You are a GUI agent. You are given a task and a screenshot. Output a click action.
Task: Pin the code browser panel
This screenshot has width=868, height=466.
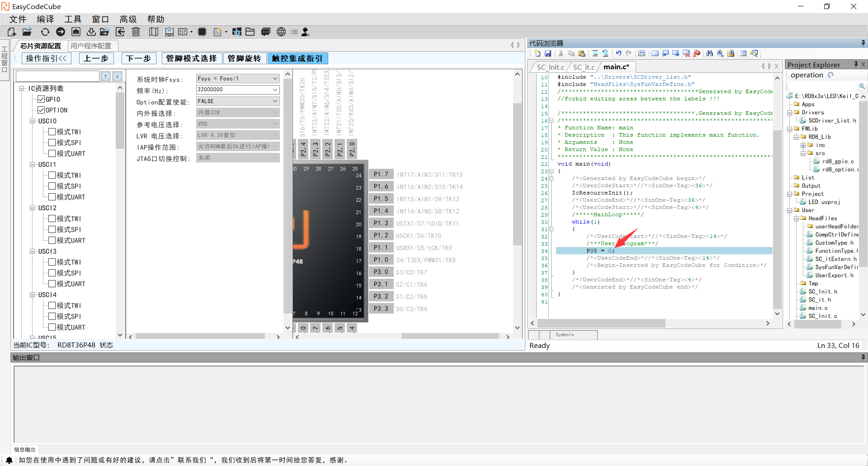863,43
